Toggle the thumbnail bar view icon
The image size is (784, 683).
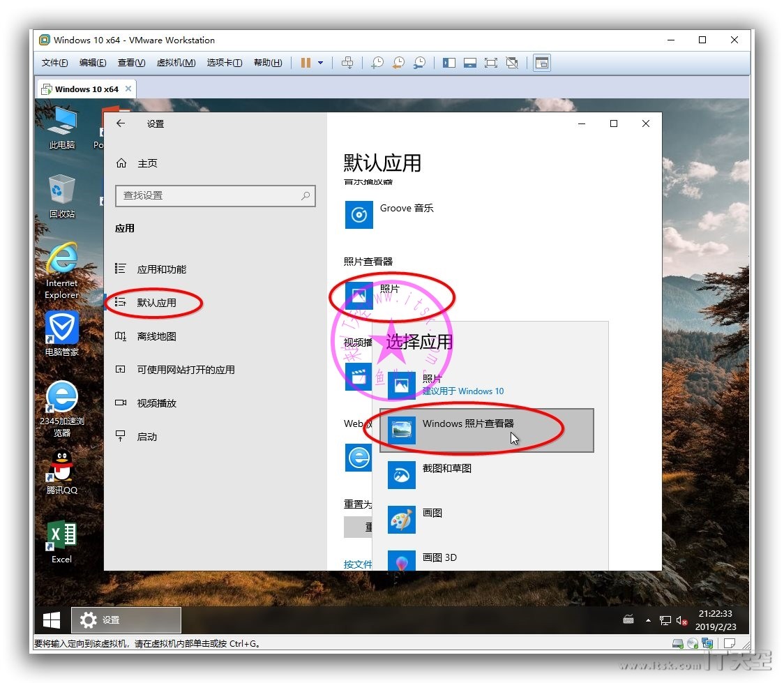click(470, 63)
